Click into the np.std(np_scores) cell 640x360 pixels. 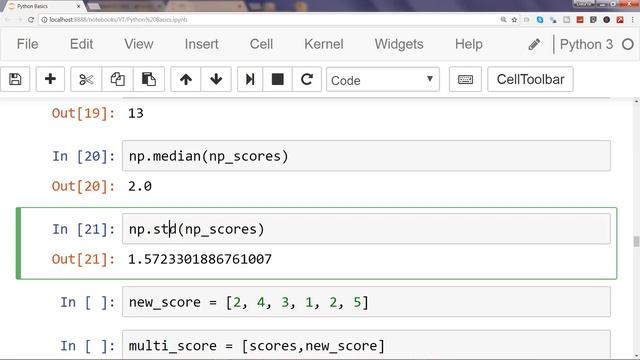pos(366,229)
